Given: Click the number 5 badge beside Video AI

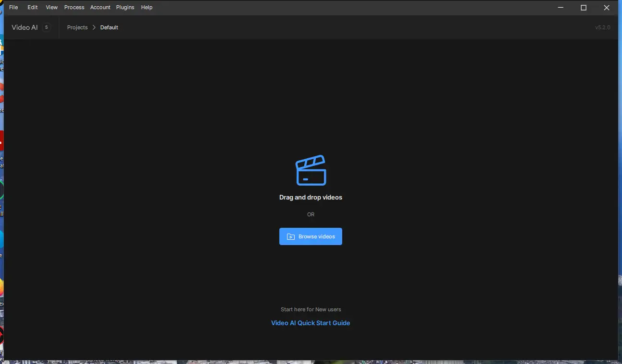Looking at the screenshot, I should click(47, 27).
